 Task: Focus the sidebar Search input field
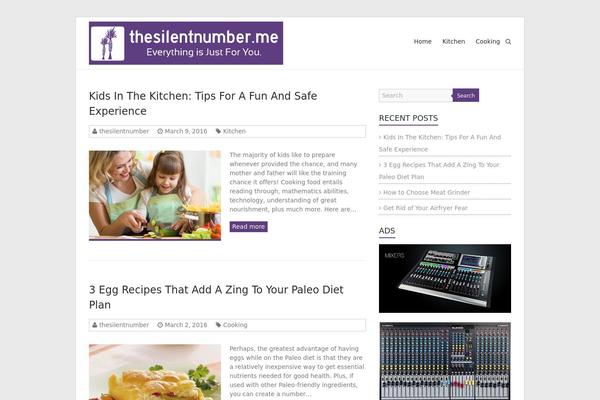click(416, 95)
